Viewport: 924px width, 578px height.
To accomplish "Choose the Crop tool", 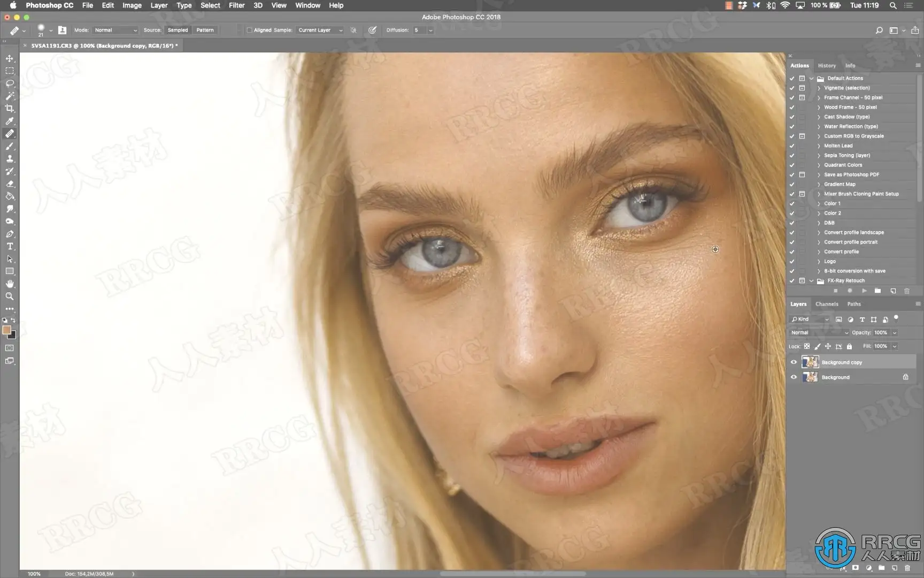I will point(10,109).
